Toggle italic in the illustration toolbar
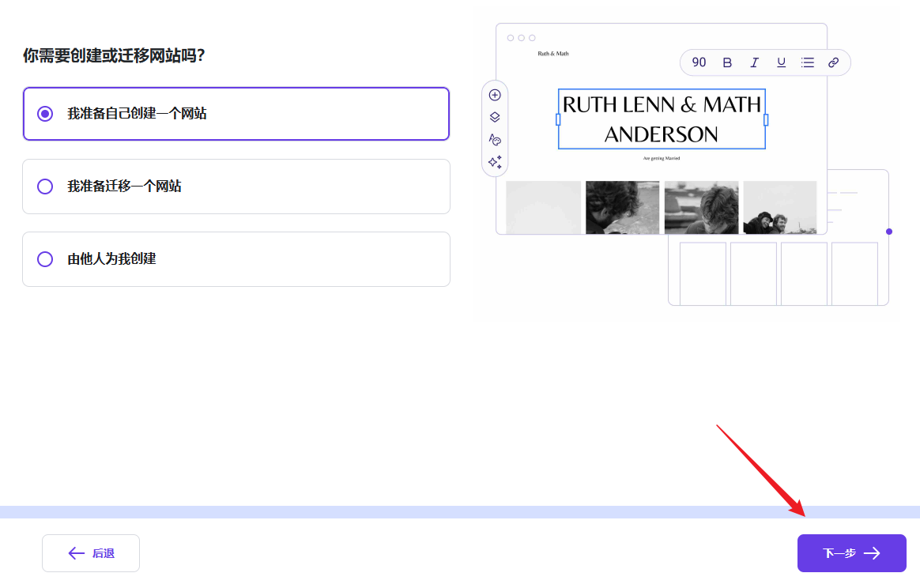Viewport: 920px width, 588px height. tap(754, 62)
